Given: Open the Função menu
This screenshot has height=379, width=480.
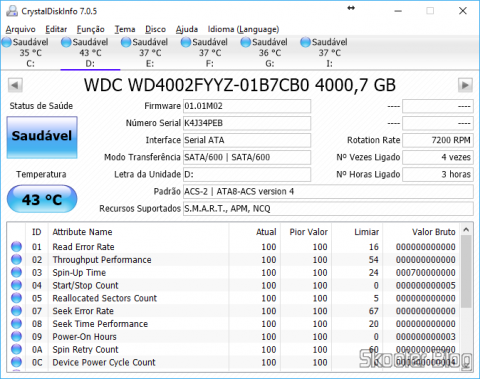Looking at the screenshot, I should (x=90, y=29).
